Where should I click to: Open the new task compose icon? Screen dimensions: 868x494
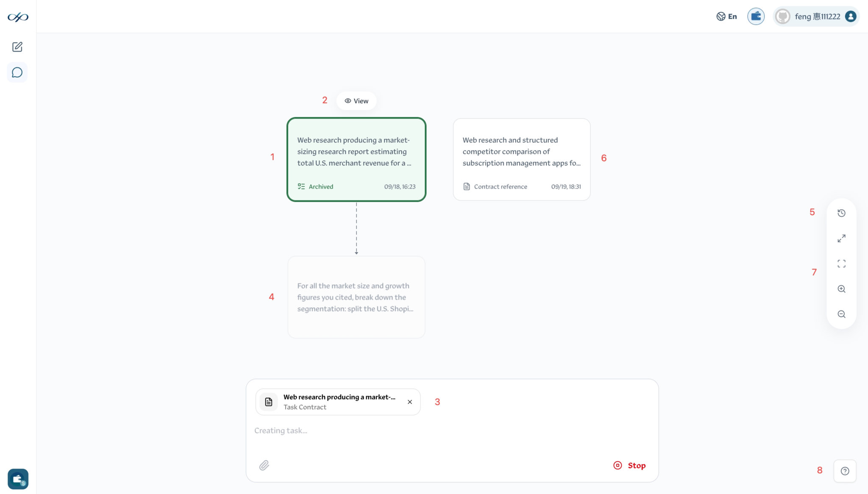17,47
